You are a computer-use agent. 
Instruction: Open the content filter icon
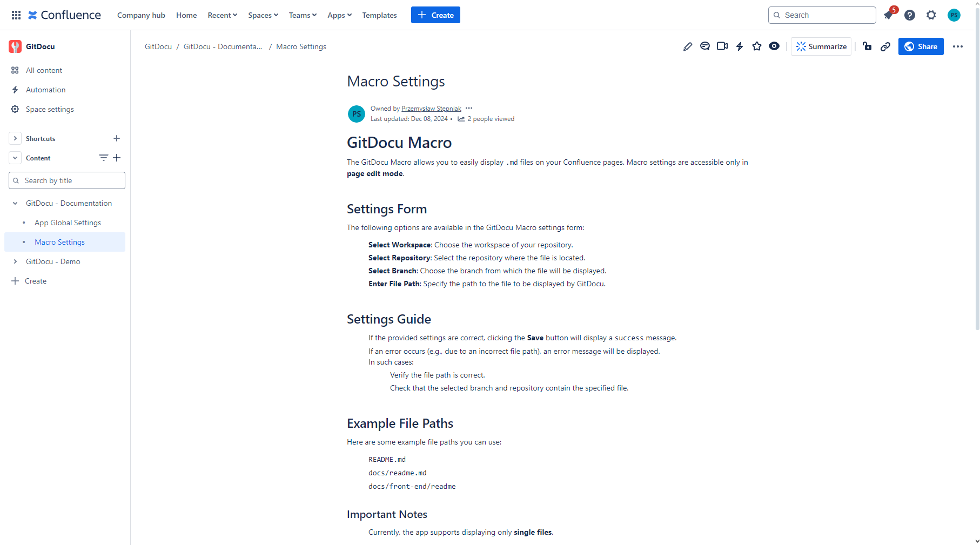click(x=103, y=158)
